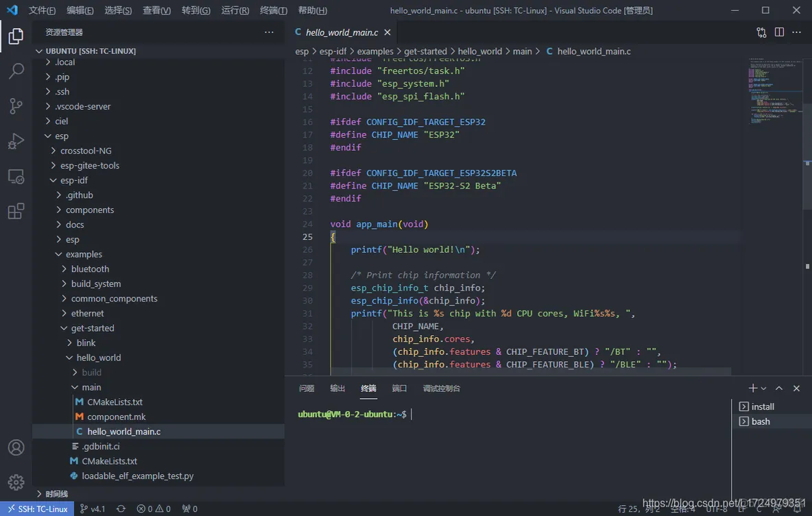Switch to the Output panel tab
812x516 pixels.
[x=337, y=389]
